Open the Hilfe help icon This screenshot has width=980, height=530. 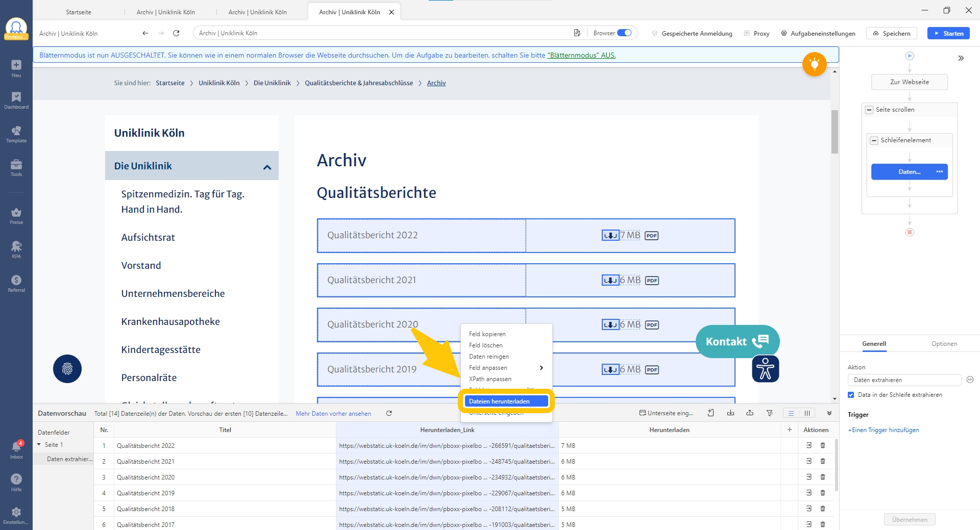(16, 482)
